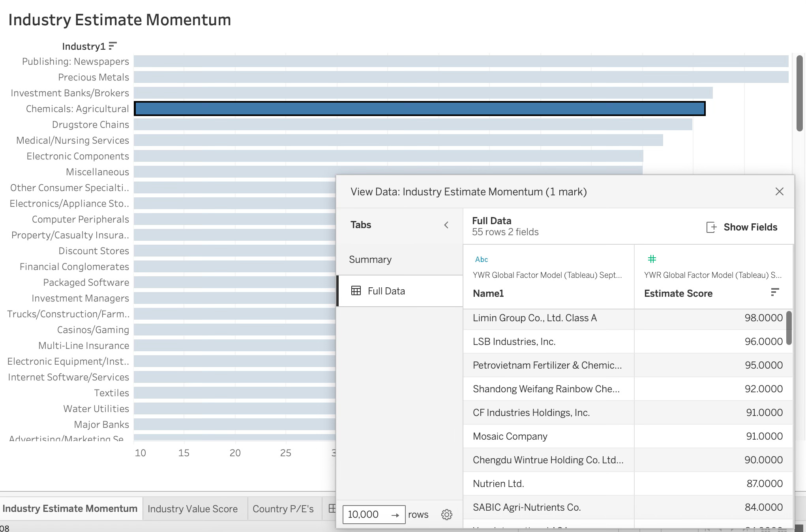Close the View Data panel

point(779,192)
